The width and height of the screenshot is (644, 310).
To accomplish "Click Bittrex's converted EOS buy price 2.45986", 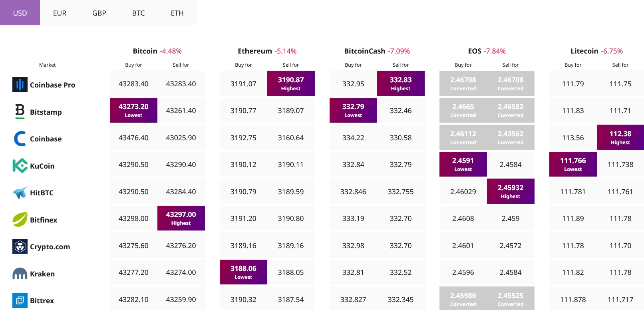I will [x=463, y=298].
